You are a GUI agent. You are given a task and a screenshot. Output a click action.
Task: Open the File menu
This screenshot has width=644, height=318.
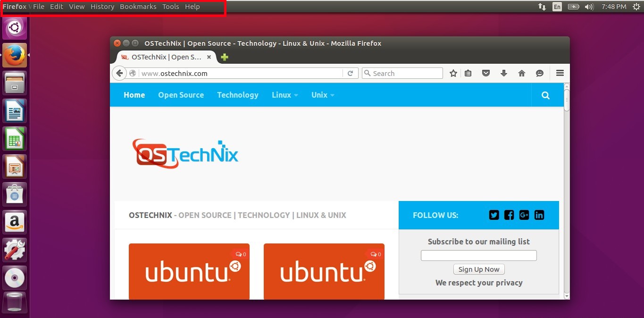click(x=39, y=7)
